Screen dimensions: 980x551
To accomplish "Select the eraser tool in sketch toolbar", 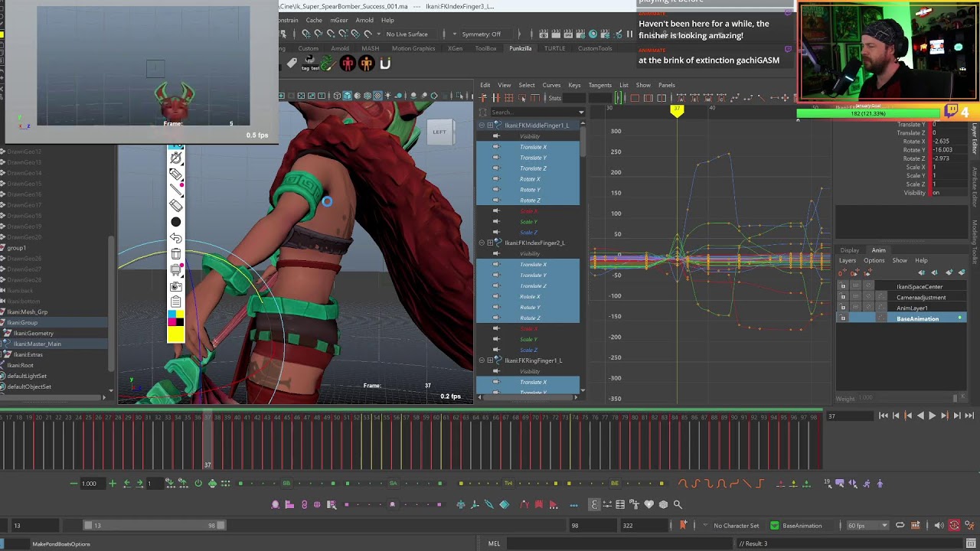I will click(176, 205).
